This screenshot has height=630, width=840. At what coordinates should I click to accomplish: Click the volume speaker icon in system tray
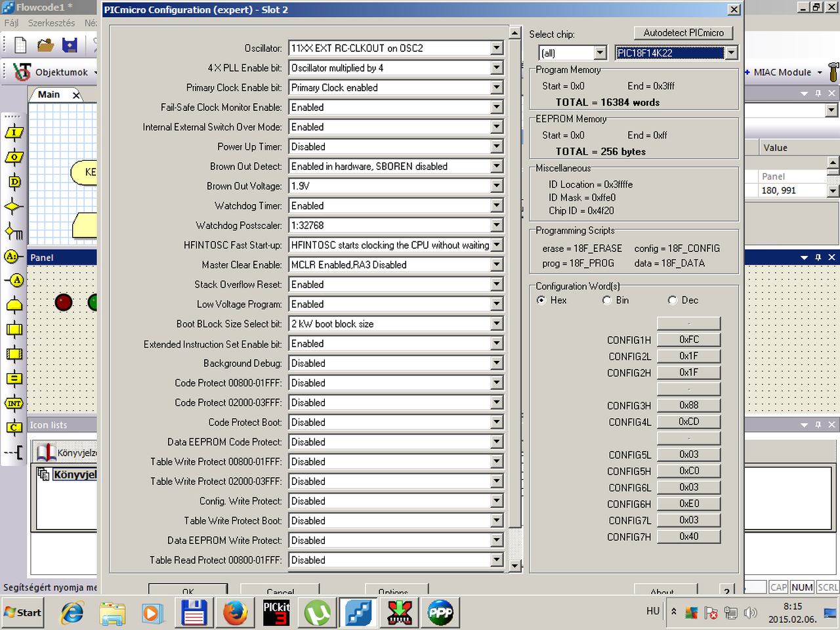(751, 613)
